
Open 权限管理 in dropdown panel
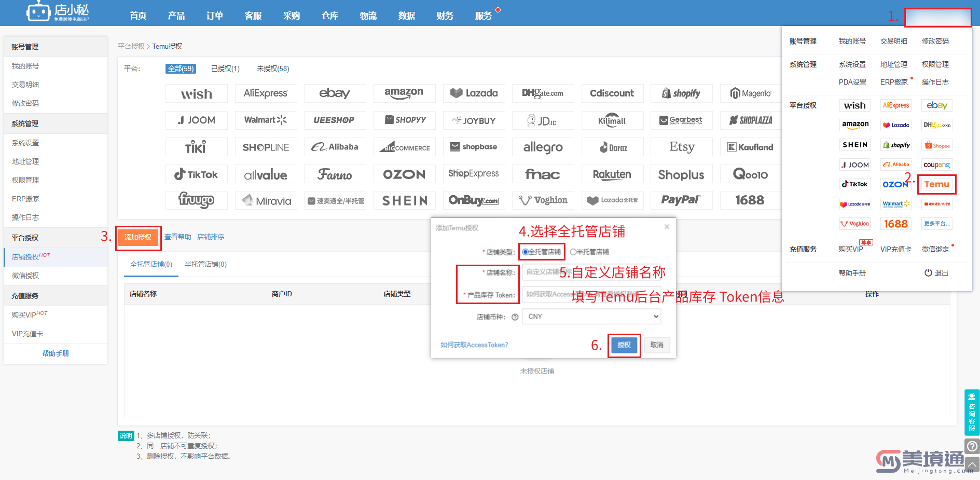[935, 64]
